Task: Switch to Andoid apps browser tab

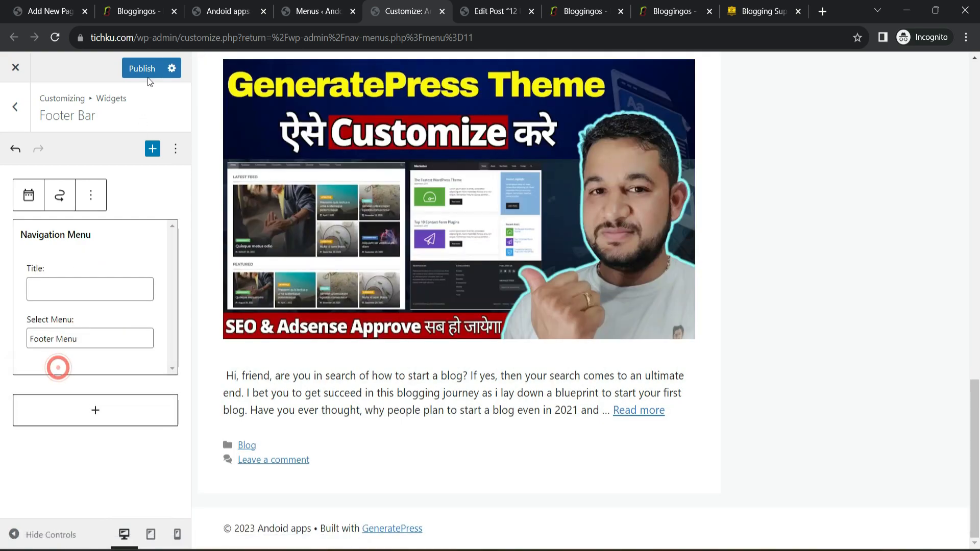Action: click(228, 11)
